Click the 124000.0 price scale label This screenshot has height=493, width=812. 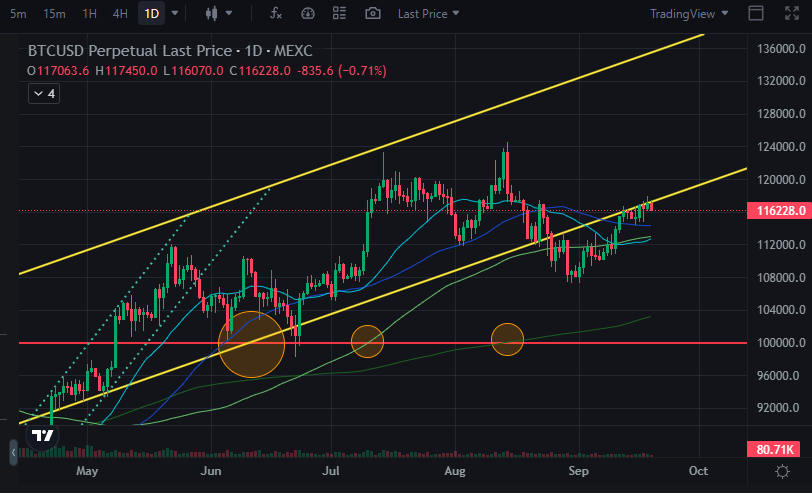pyautogui.click(x=781, y=147)
